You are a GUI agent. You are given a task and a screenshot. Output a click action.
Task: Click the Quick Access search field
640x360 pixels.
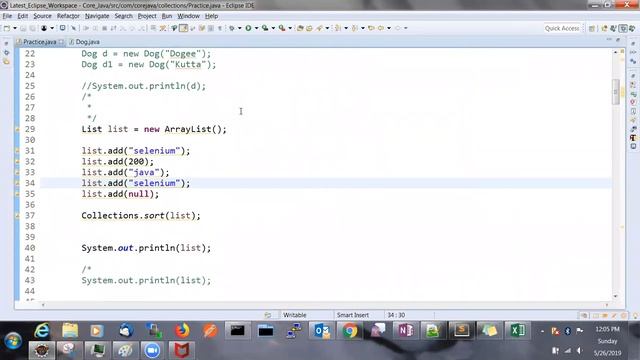562,28
